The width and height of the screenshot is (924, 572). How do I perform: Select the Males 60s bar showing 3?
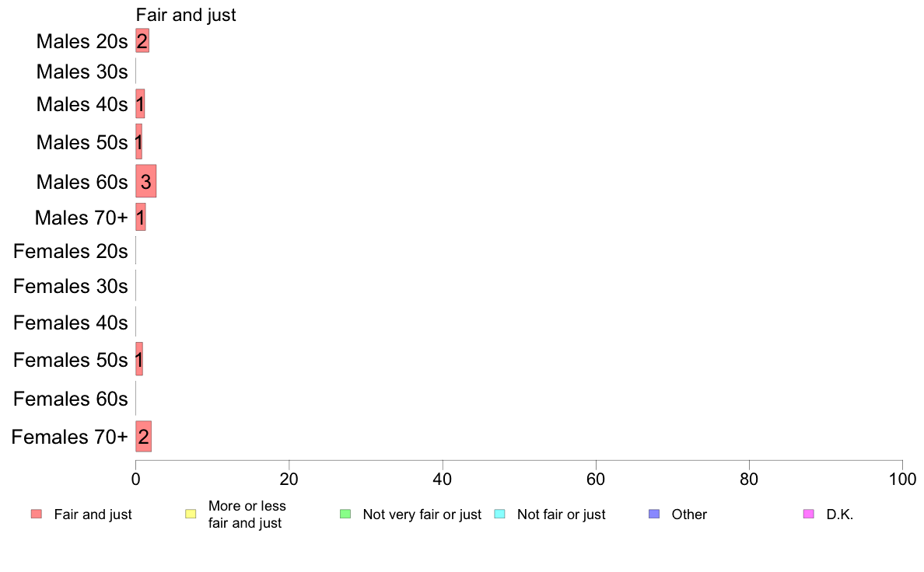click(x=145, y=181)
